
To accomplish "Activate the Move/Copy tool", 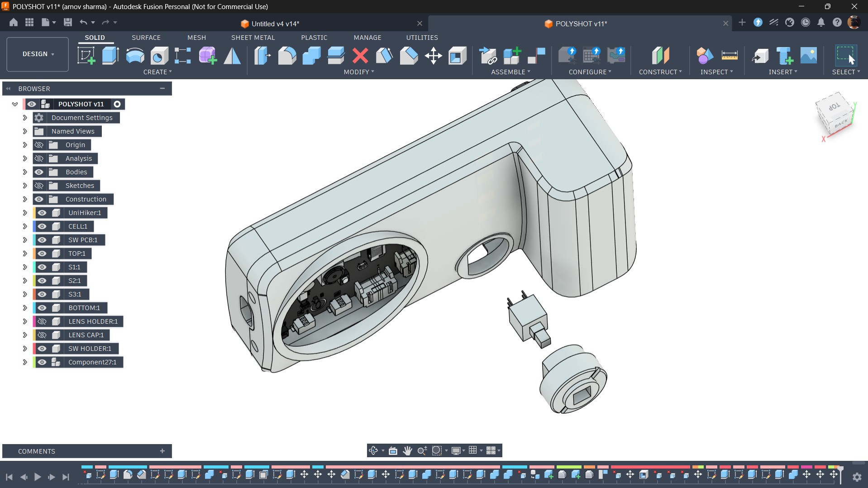I will pyautogui.click(x=433, y=56).
